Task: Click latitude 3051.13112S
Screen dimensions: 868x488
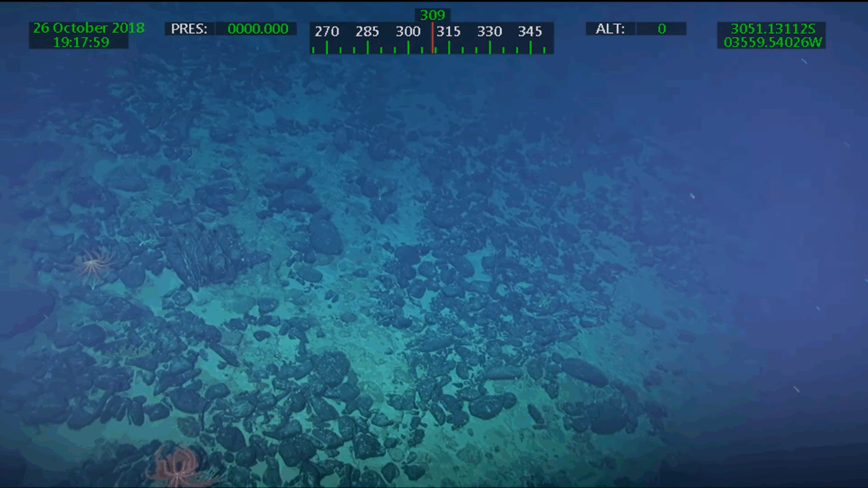Action: [x=773, y=29]
